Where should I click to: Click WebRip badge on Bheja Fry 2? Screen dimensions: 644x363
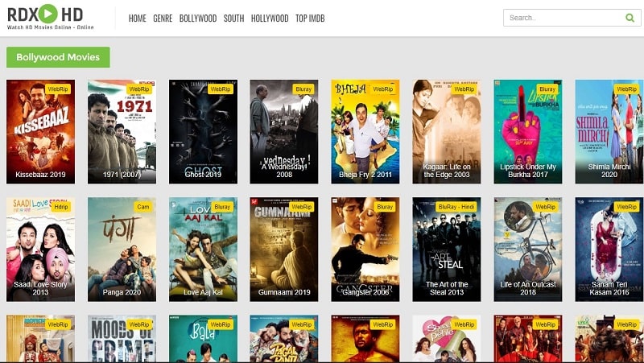383,89
